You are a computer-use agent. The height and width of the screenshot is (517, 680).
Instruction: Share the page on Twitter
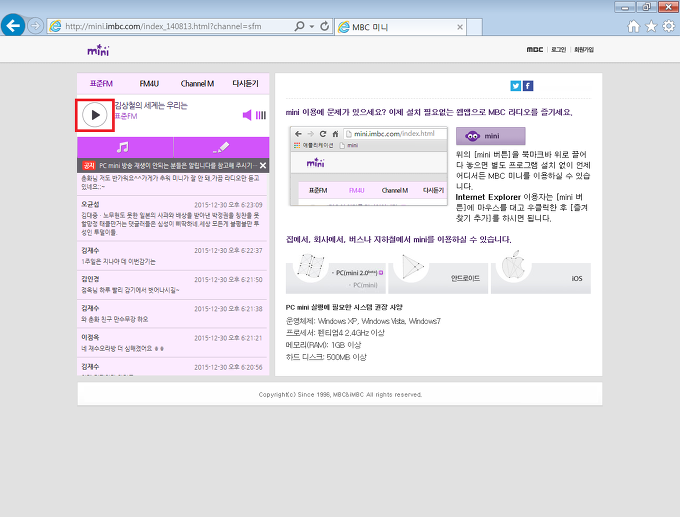515,86
